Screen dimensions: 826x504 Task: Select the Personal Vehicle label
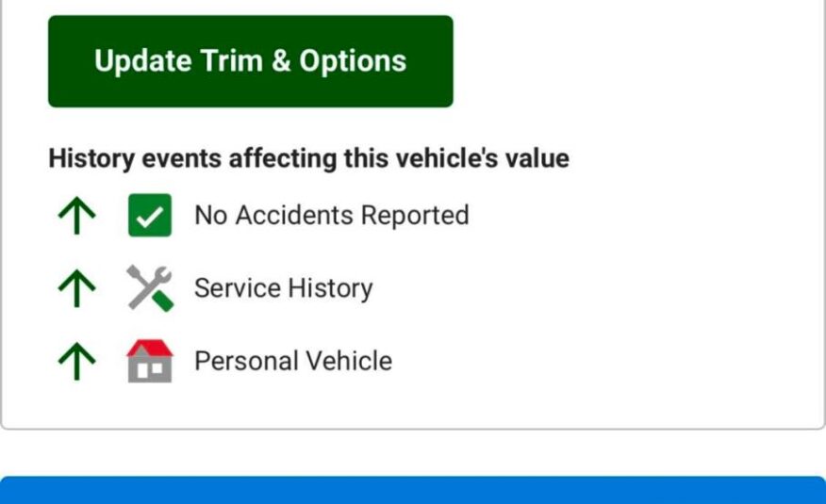292,361
